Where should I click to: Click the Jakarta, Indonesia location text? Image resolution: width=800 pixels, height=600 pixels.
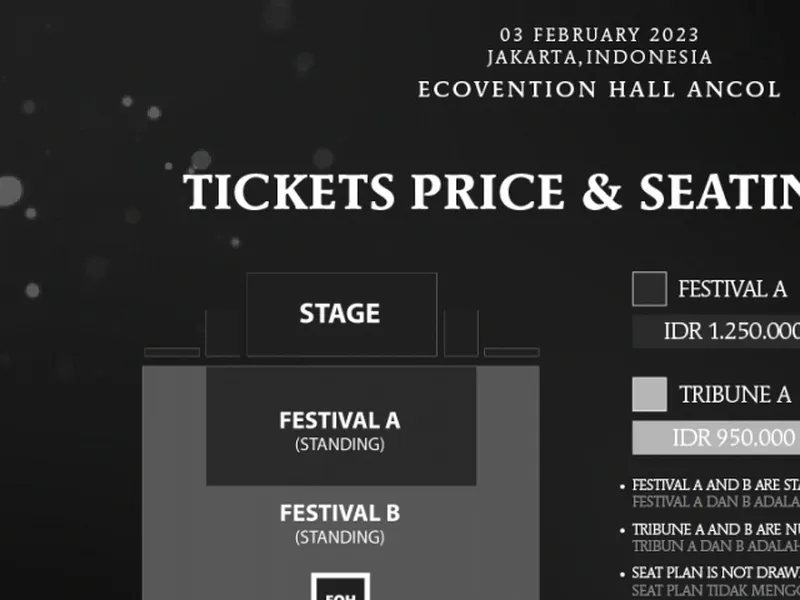pyautogui.click(x=599, y=57)
